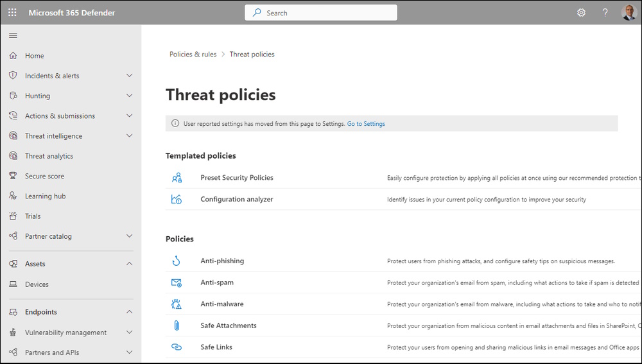This screenshot has height=364, width=642.
Task: Open the user account avatar
Action: click(629, 13)
